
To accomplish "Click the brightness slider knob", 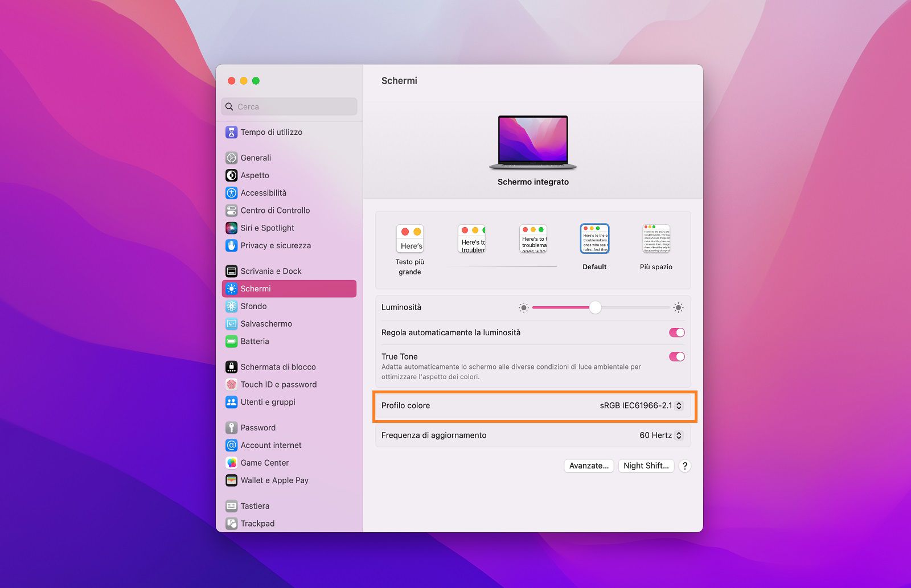I will click(x=595, y=307).
